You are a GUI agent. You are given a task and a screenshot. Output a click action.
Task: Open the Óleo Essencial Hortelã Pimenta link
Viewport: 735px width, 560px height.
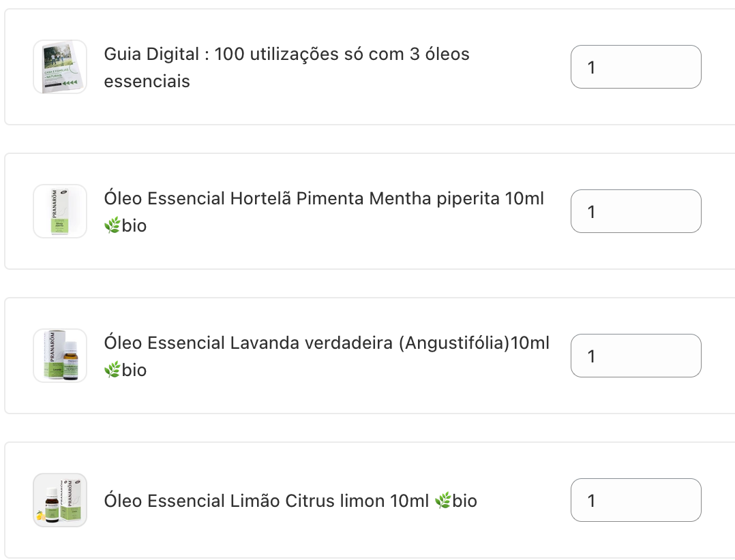click(x=324, y=198)
